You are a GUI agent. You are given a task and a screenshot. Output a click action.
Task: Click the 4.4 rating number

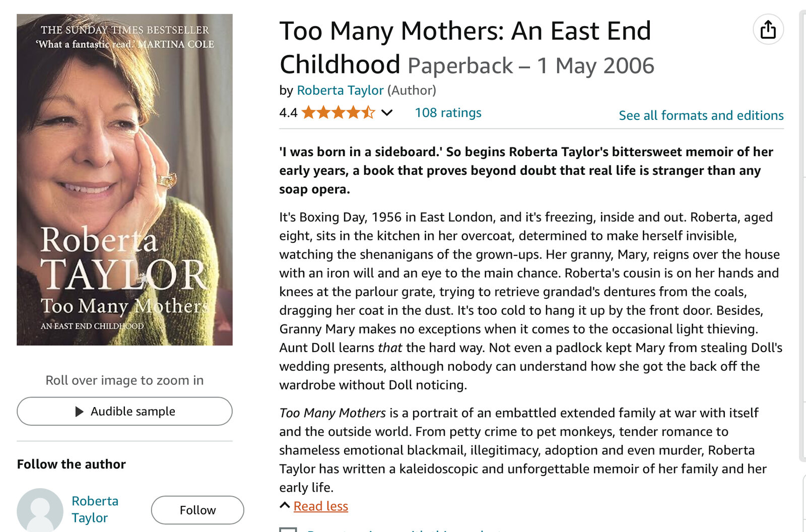click(288, 112)
